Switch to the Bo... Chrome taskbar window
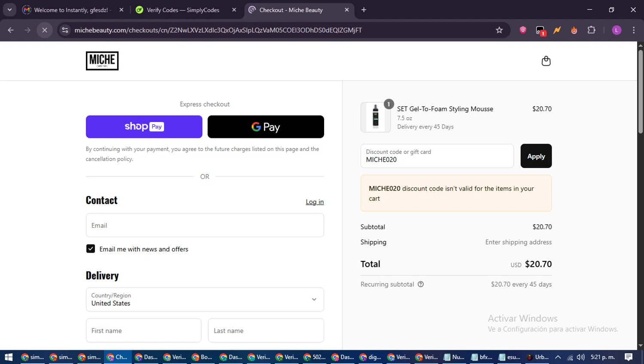 203,357
